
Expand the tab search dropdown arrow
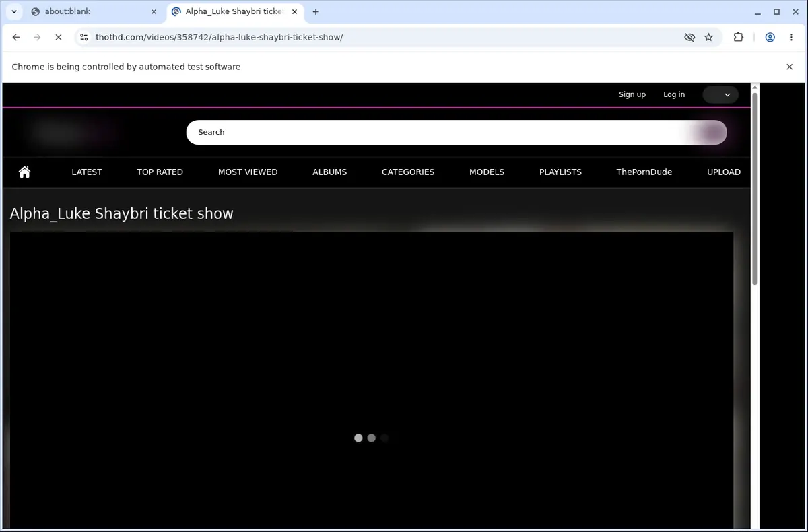click(x=14, y=11)
